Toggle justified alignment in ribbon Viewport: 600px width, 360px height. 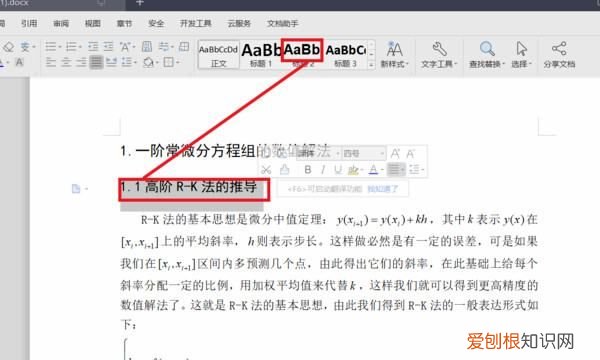coord(96,62)
